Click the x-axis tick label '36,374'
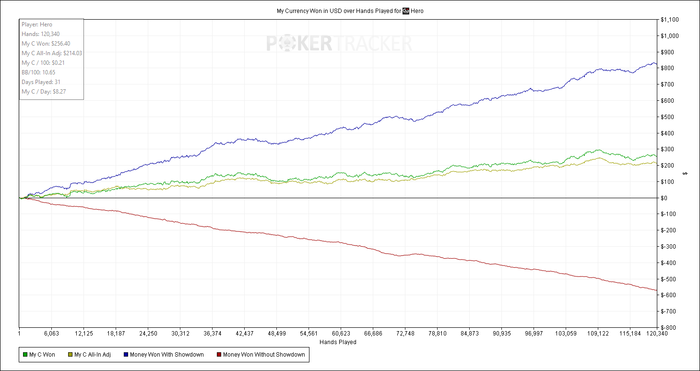 212,333
